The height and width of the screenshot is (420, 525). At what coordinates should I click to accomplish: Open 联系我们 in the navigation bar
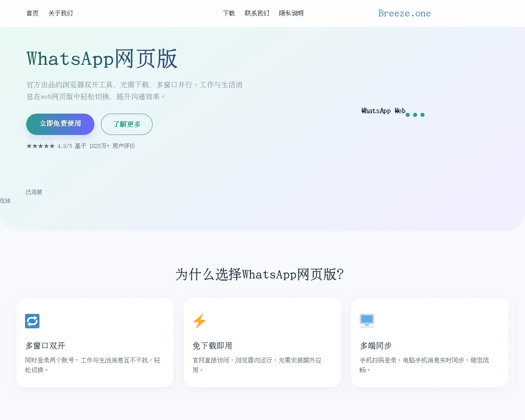(x=257, y=13)
